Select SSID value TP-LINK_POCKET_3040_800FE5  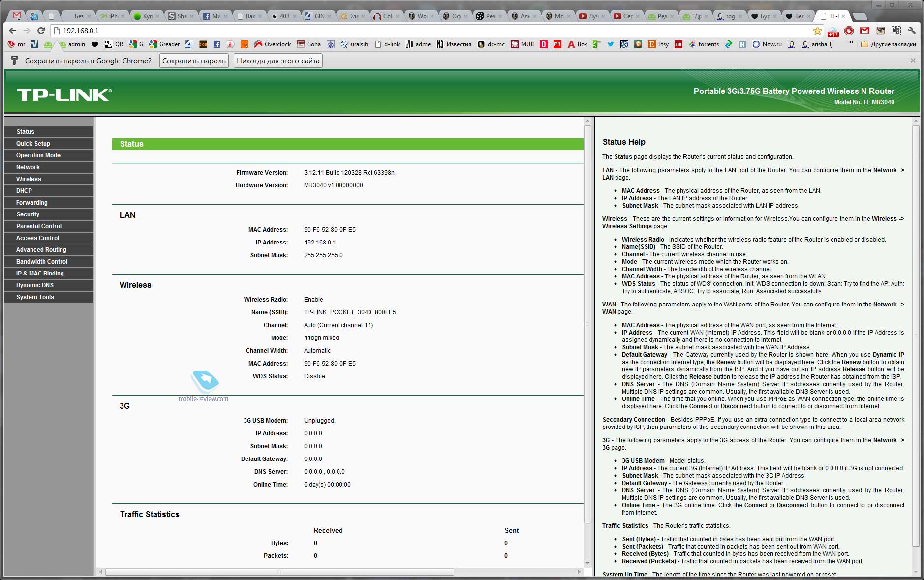tap(350, 312)
